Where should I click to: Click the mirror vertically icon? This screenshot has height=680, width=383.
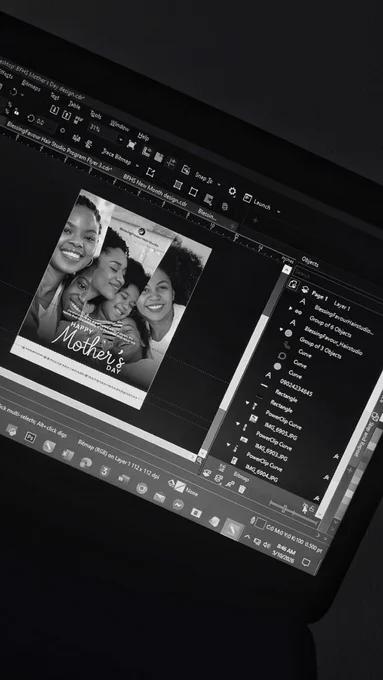(x=89, y=144)
